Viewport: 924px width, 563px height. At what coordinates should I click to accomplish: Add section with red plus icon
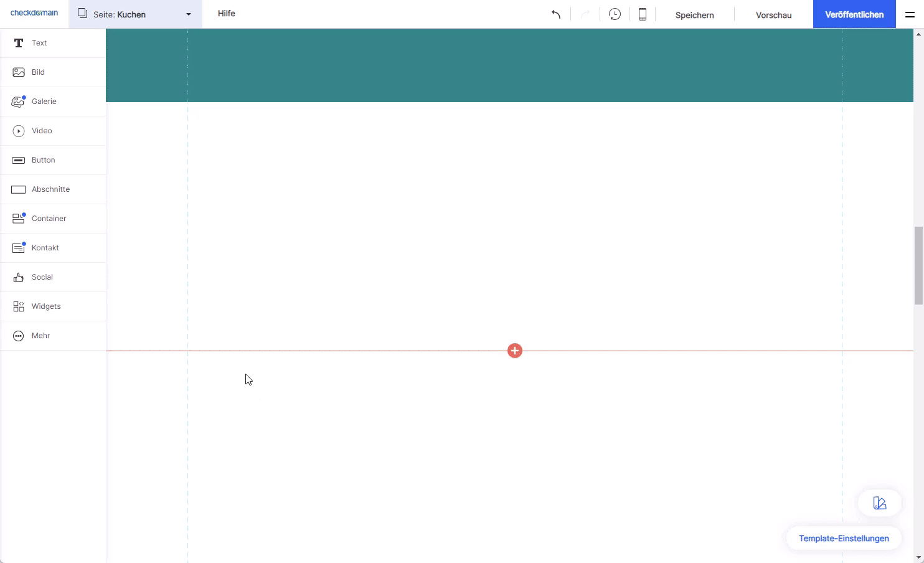pyautogui.click(x=515, y=351)
